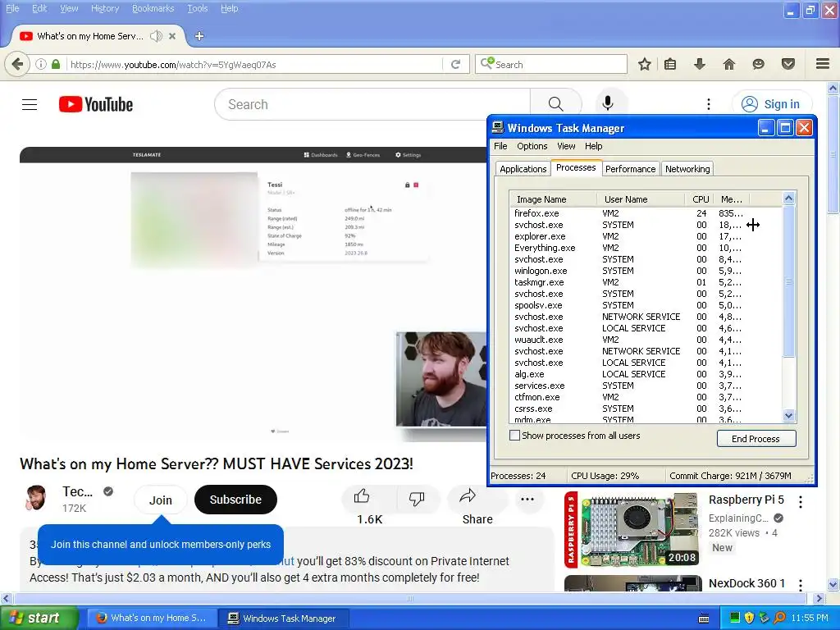Open the Pocket icon in toolbar
Viewport: 840px width, 630px height.
tap(788, 64)
